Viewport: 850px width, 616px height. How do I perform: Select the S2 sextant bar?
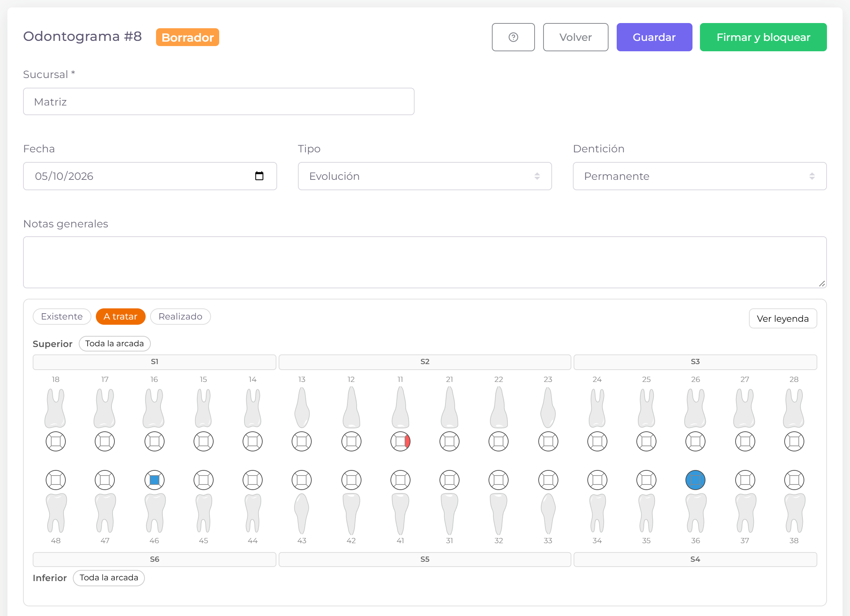[x=425, y=362]
